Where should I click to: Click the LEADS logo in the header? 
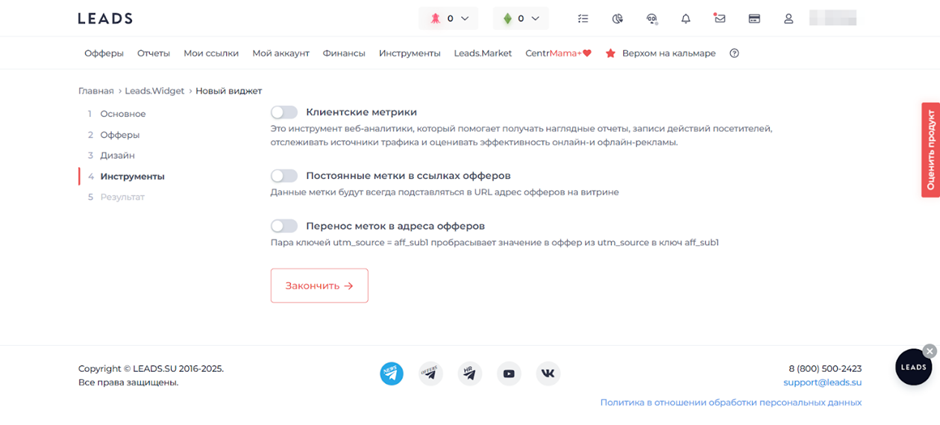105,19
